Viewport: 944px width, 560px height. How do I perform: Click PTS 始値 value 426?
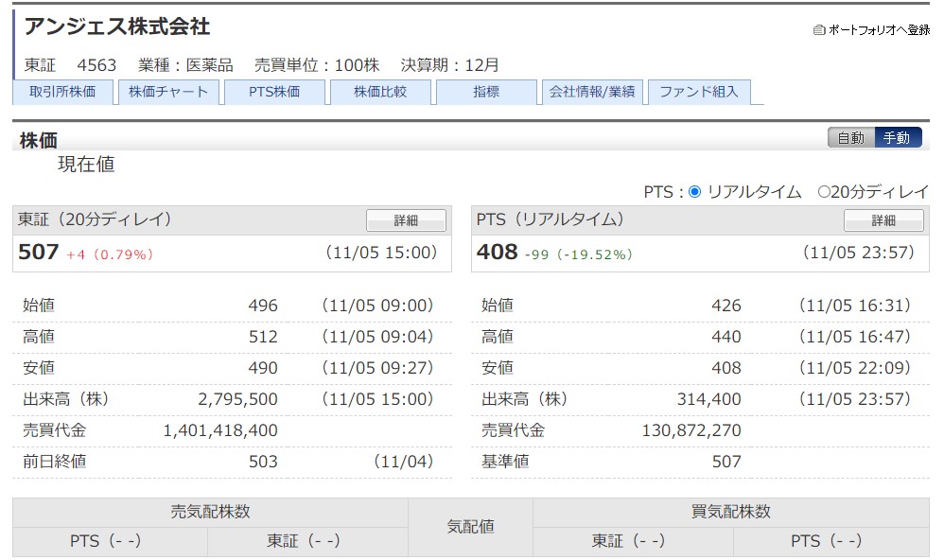(x=726, y=306)
